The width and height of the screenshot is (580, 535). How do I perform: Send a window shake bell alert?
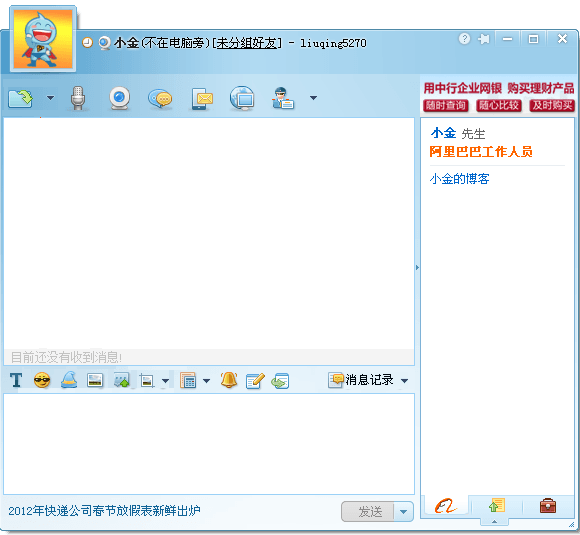229,380
